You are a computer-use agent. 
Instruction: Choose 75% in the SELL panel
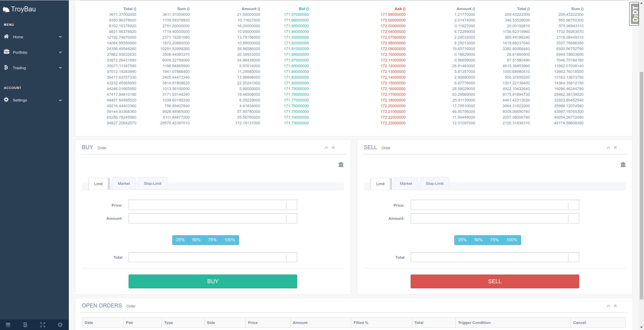click(495, 240)
